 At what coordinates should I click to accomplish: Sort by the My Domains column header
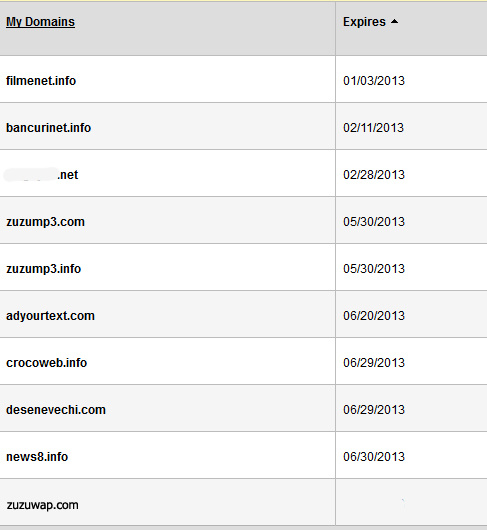pos(41,22)
